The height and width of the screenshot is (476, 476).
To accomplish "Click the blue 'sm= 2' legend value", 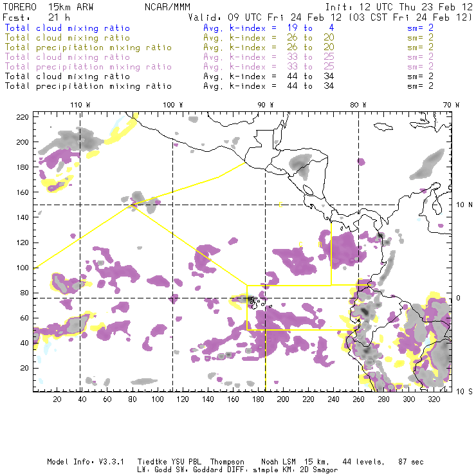I will click(x=420, y=28).
